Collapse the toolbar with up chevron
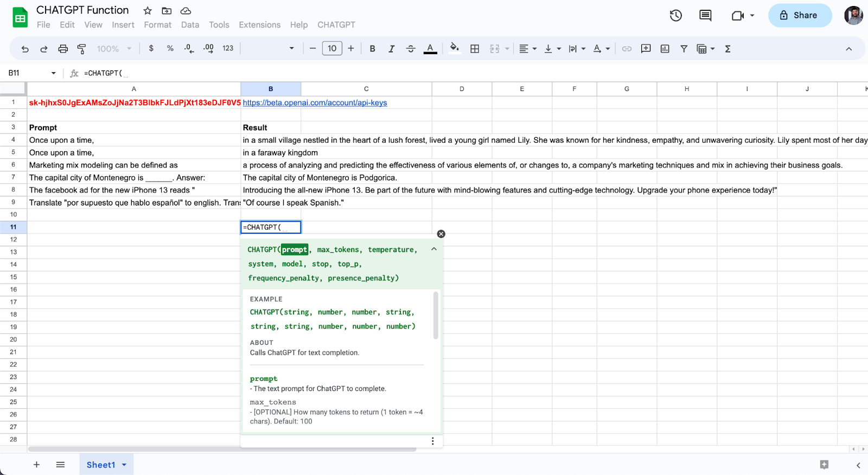Viewport: 868px width, 475px height. pyautogui.click(x=848, y=49)
